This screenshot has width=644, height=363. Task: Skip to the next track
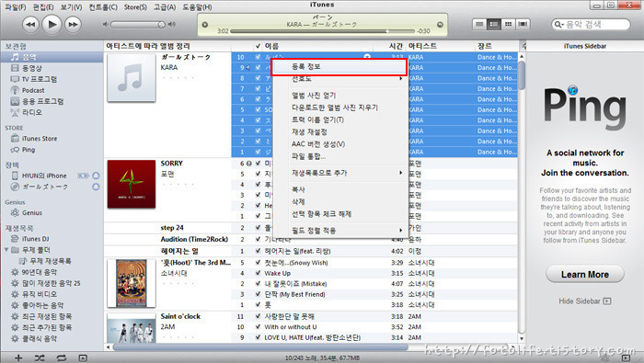[x=73, y=25]
